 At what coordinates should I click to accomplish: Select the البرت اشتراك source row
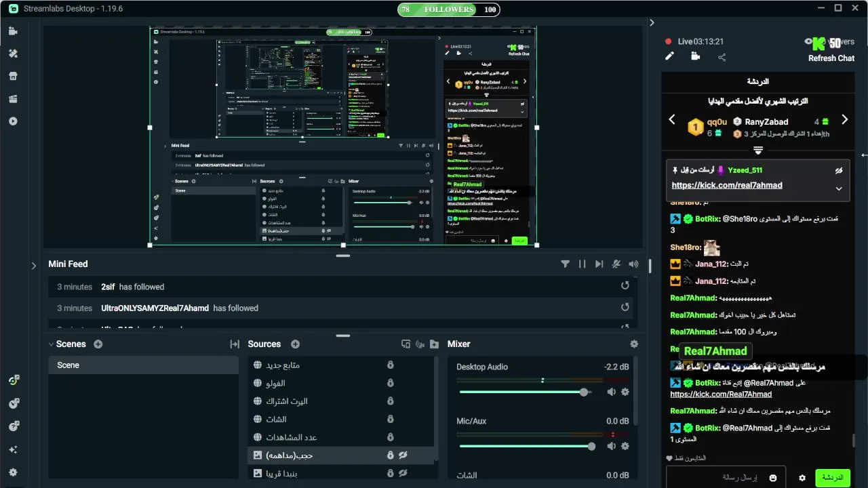pyautogui.click(x=342, y=401)
